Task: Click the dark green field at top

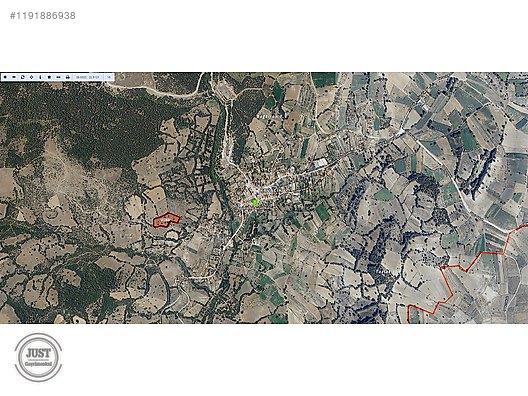Action: click(324, 79)
